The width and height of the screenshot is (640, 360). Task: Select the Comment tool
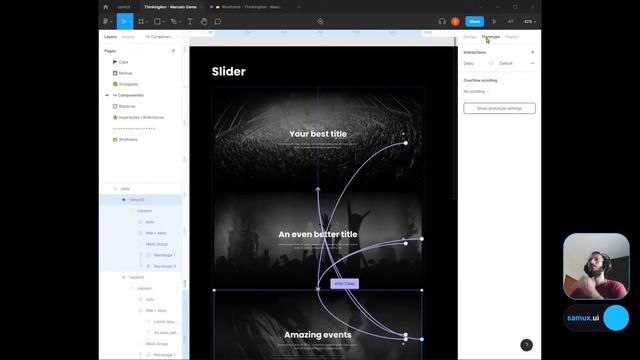[x=218, y=22]
